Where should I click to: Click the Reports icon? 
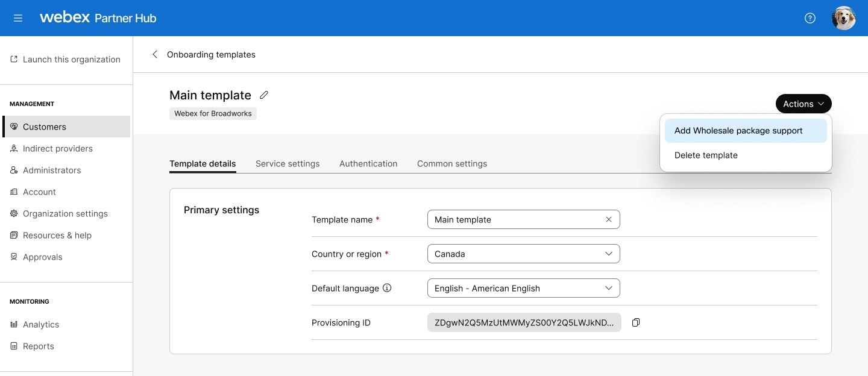[x=14, y=346]
